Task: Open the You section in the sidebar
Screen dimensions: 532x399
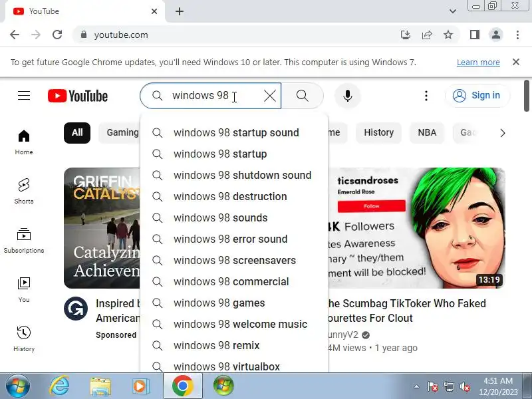Action: tap(24, 290)
